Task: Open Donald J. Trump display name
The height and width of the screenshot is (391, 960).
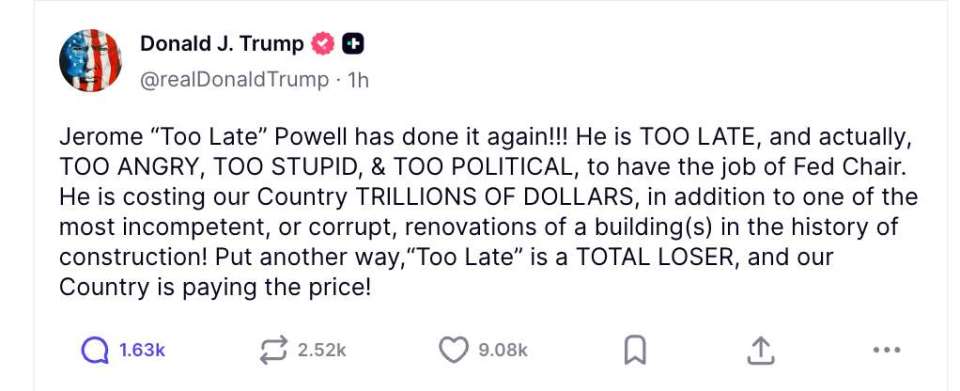Action: (x=222, y=44)
